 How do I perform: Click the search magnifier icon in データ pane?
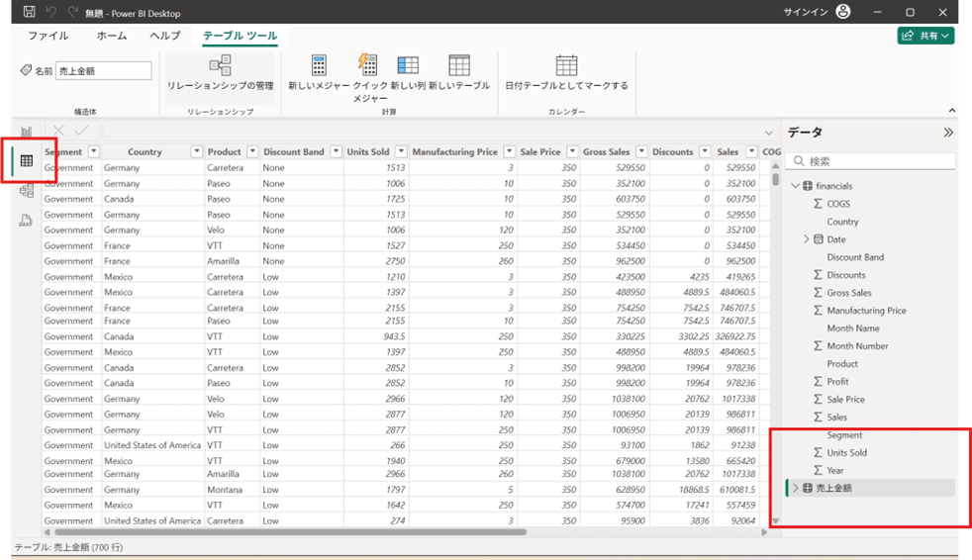[799, 161]
